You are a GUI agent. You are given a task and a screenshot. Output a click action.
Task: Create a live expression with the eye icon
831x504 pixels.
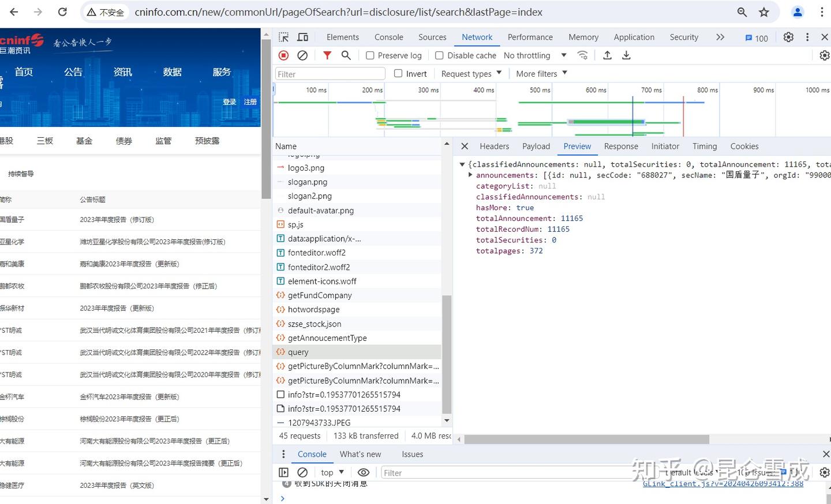point(364,472)
